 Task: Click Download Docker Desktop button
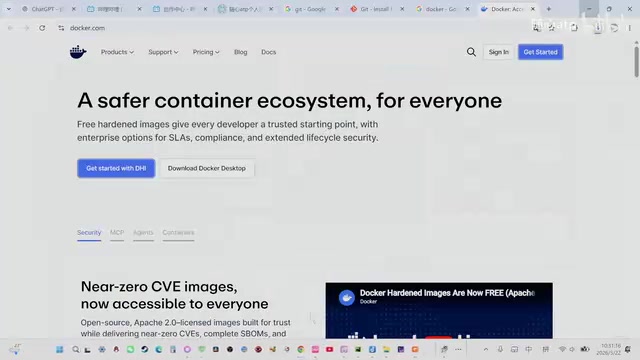[x=207, y=168]
